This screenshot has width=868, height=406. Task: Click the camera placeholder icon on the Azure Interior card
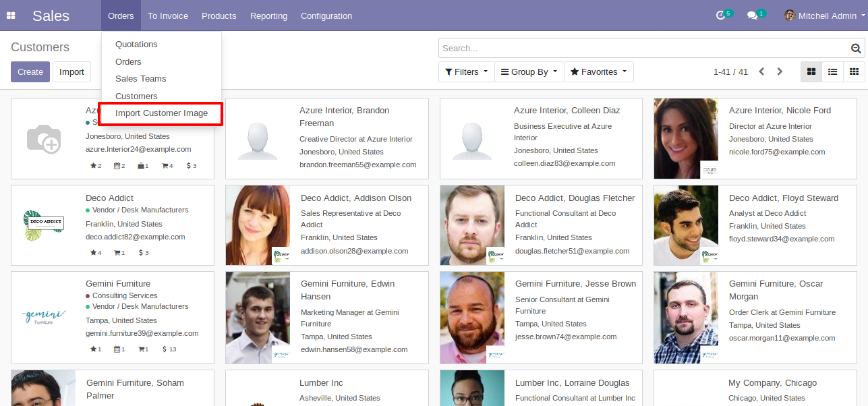click(43, 138)
